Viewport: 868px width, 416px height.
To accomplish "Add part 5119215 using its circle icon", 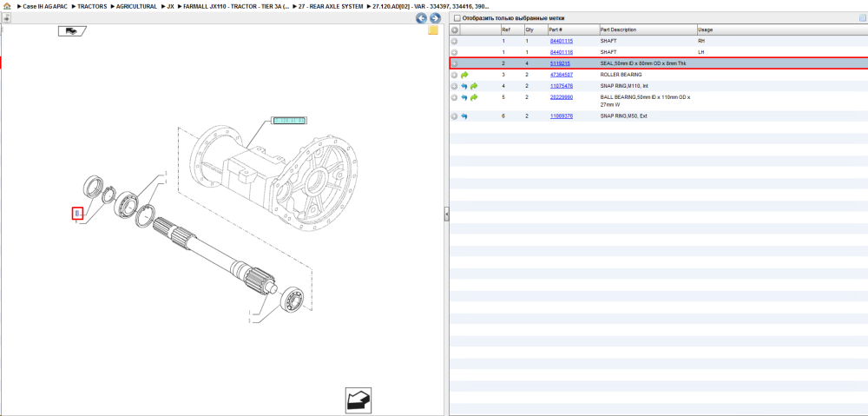I will [454, 63].
